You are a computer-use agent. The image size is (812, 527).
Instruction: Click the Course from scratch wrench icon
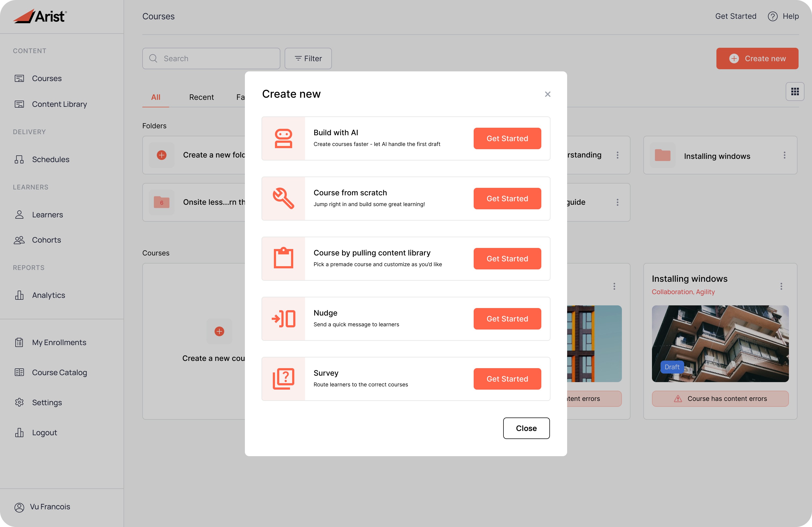[283, 198]
